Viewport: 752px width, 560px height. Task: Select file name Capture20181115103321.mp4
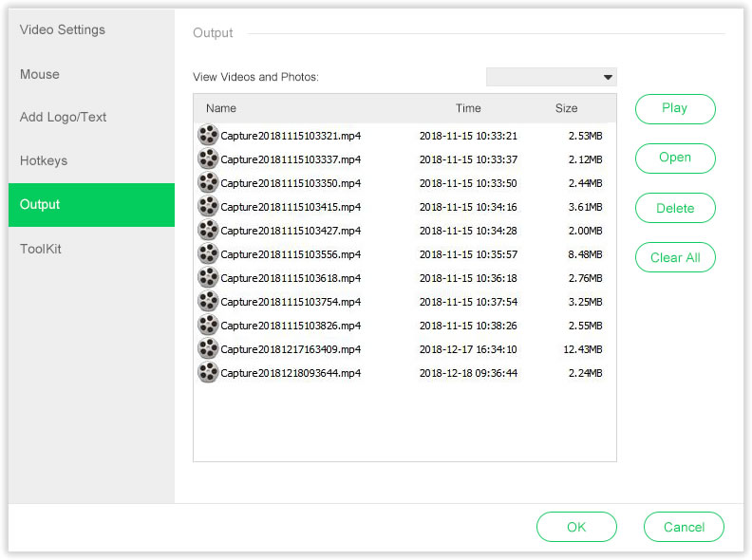tap(291, 136)
